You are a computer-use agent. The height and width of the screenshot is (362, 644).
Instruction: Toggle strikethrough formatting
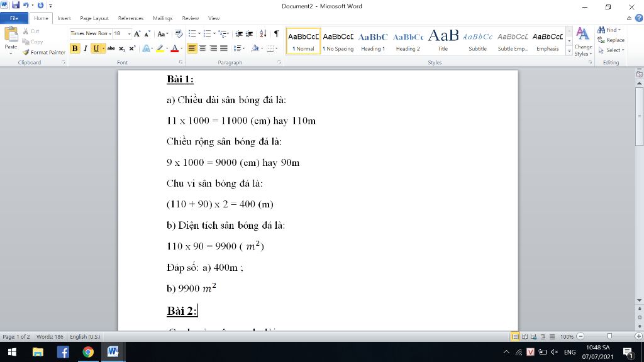pos(111,48)
